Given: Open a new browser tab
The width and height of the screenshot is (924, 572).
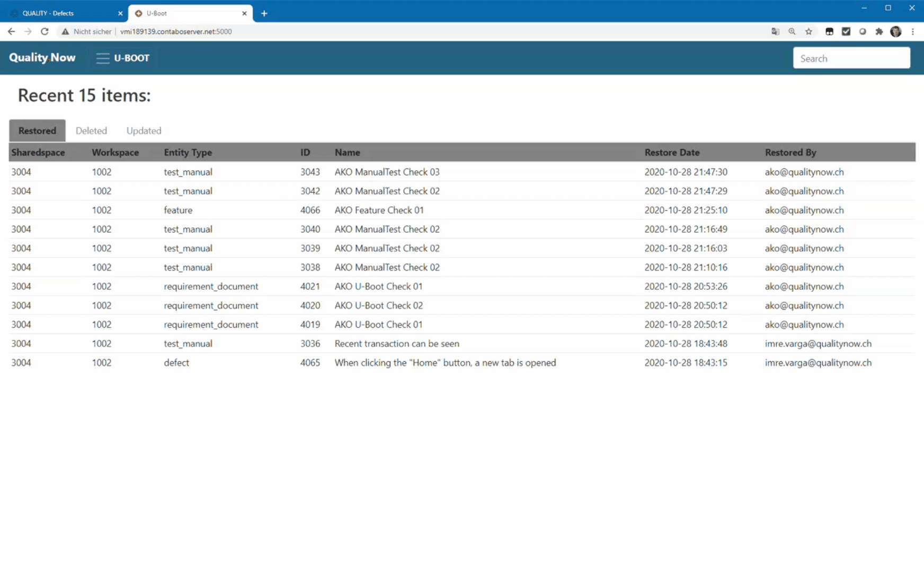Looking at the screenshot, I should point(264,13).
